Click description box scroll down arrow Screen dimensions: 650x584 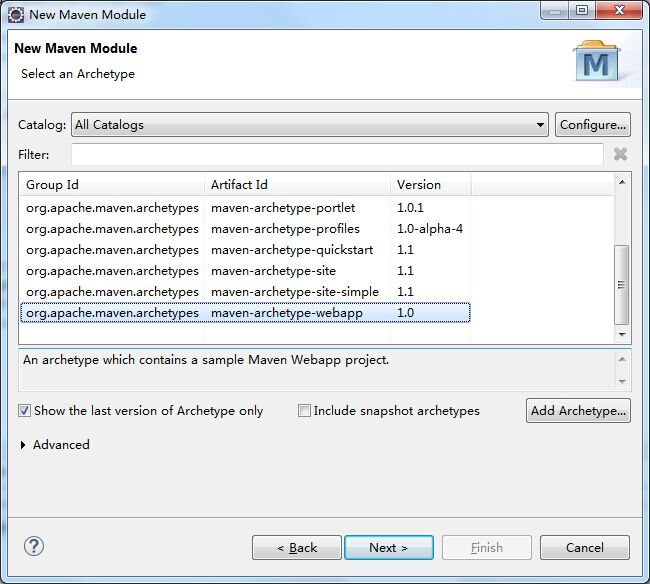tap(622, 381)
